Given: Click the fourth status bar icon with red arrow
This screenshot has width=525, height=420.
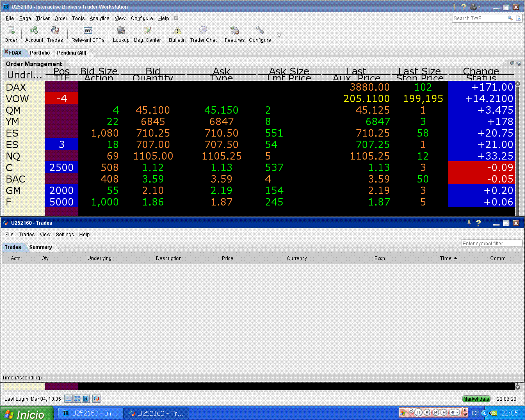Looking at the screenshot, I should coord(96,399).
